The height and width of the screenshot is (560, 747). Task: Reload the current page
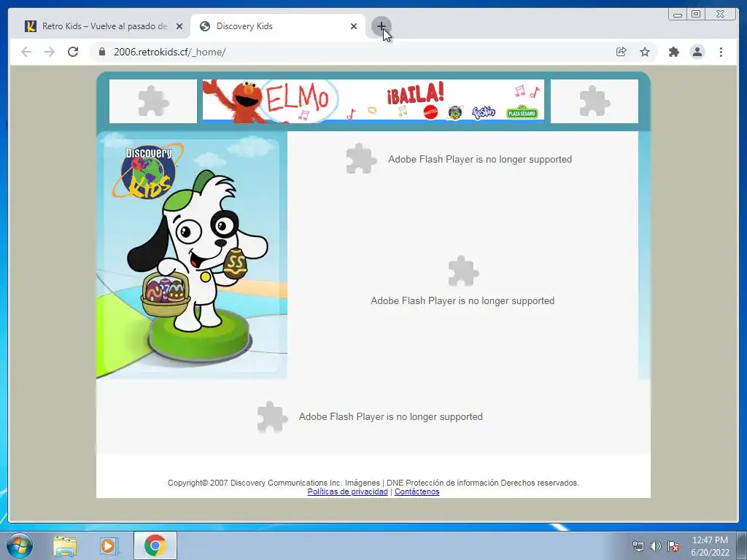[x=73, y=52]
